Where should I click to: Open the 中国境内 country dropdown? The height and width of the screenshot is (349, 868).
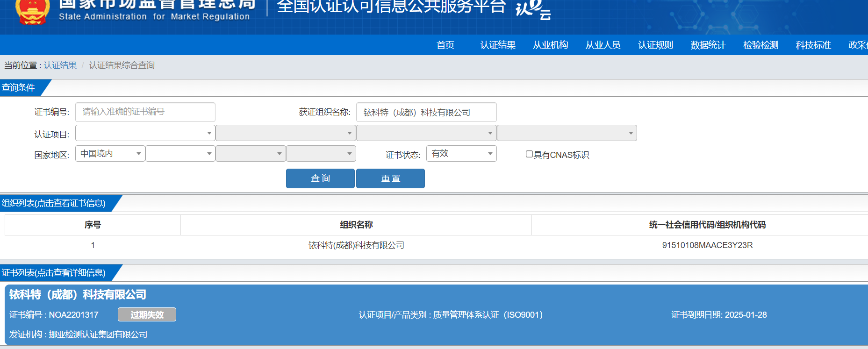click(110, 154)
